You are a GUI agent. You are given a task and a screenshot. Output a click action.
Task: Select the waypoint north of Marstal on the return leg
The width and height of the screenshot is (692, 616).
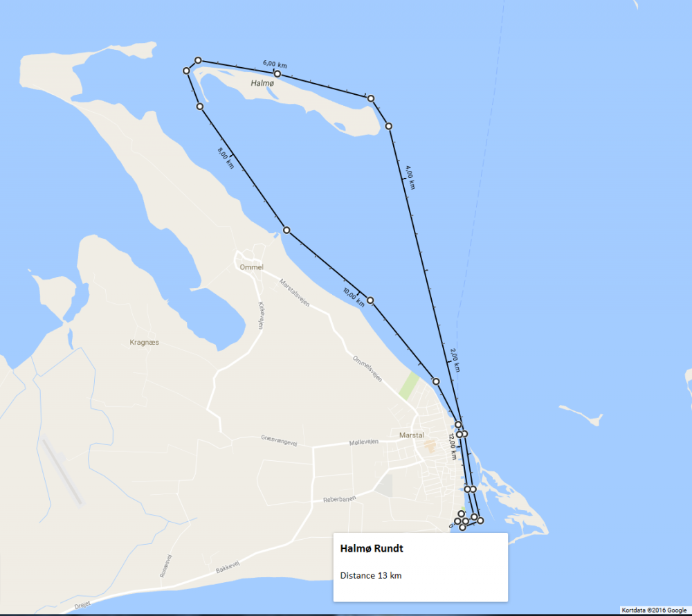pyautogui.click(x=436, y=381)
